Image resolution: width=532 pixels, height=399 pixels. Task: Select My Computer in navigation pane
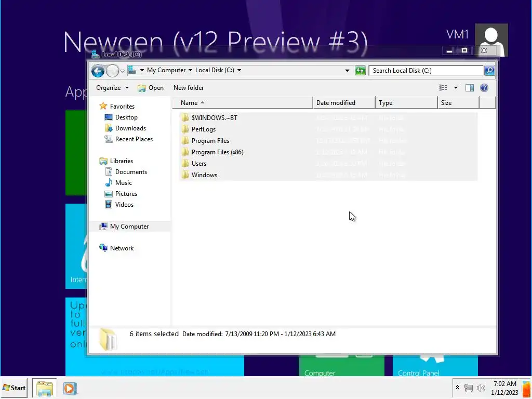pyautogui.click(x=129, y=227)
